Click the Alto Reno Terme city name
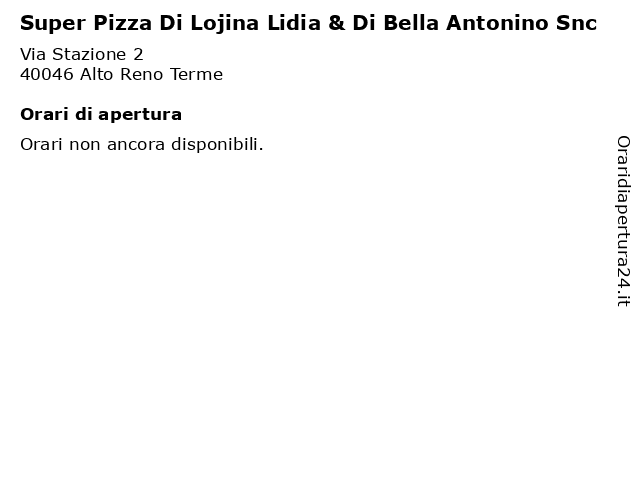Screen dimensions: 640x480 151,74
